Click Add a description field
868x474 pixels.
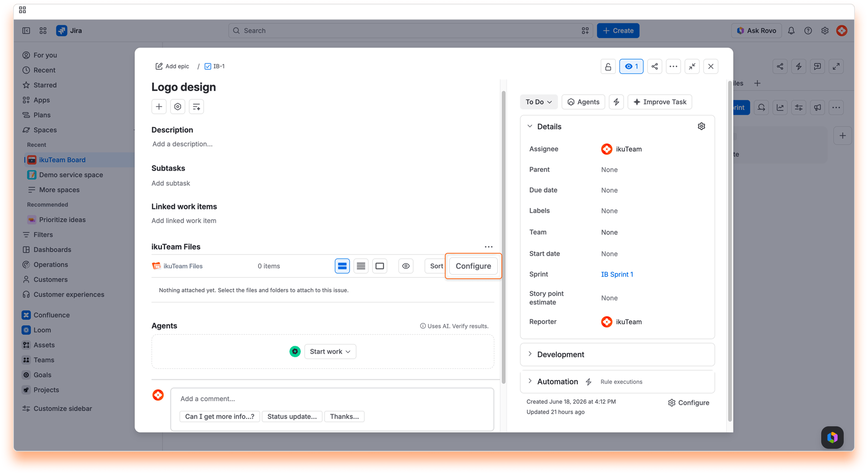[x=182, y=144]
